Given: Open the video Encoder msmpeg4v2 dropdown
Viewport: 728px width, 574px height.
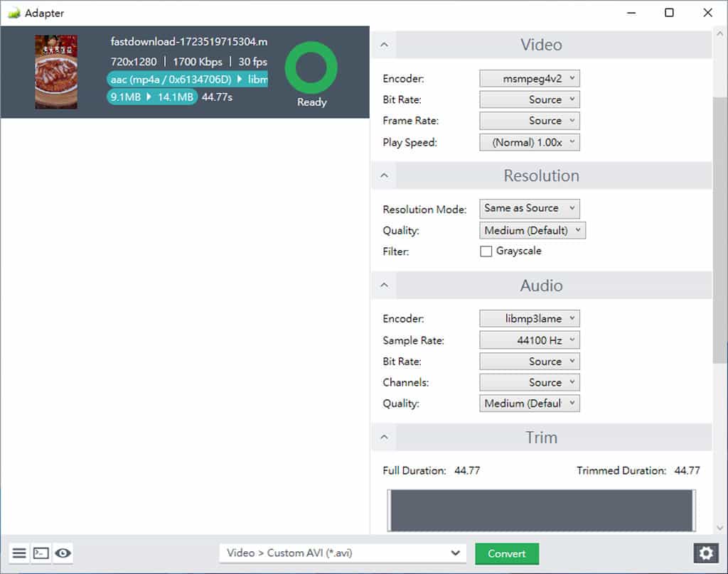Looking at the screenshot, I should point(529,78).
